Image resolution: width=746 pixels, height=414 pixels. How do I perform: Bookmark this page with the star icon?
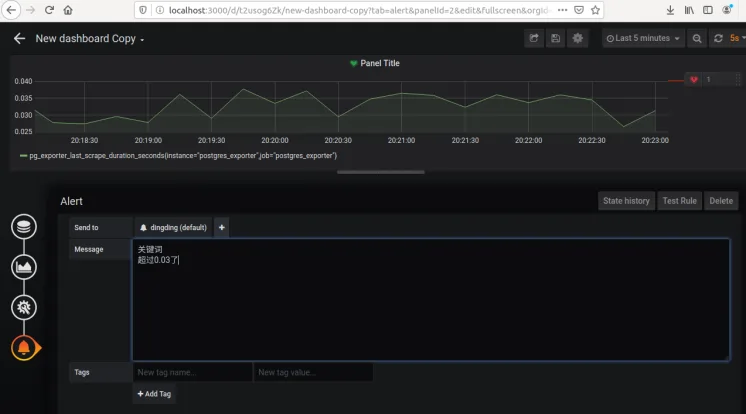point(595,10)
